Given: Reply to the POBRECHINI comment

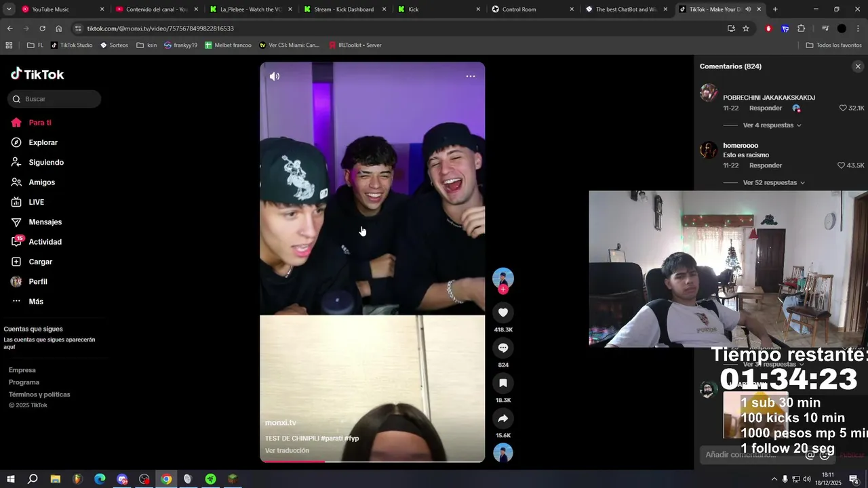Looking at the screenshot, I should [x=766, y=108].
